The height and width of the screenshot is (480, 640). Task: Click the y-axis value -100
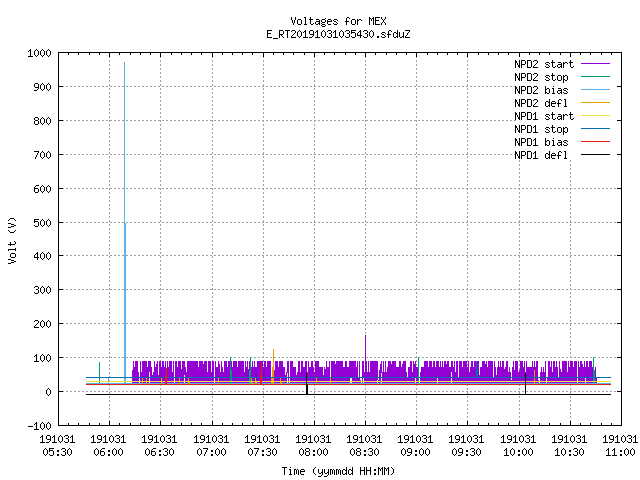coord(39,426)
